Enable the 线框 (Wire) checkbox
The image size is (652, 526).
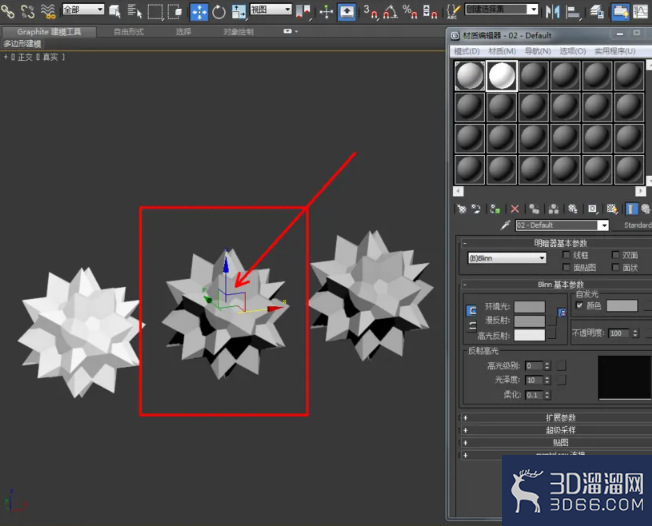pos(566,254)
